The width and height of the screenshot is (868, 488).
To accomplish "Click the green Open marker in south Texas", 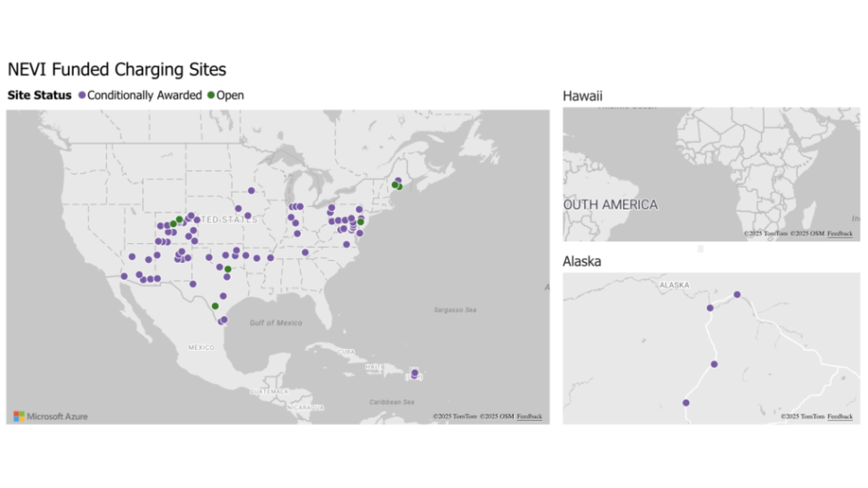I will 215,306.
